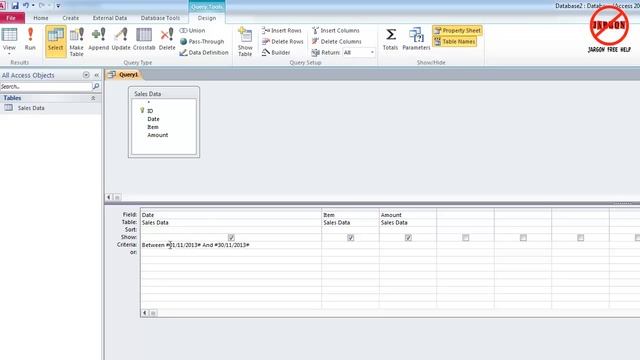Uncheck Show for the Amount column
Screen dimensions: 640x360
pyautogui.click(x=408, y=238)
